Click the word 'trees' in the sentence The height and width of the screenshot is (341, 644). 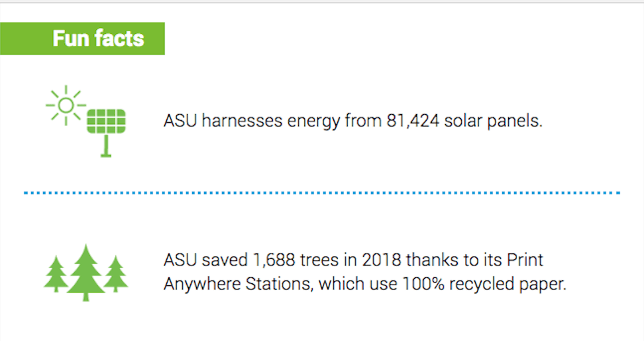click(320, 260)
